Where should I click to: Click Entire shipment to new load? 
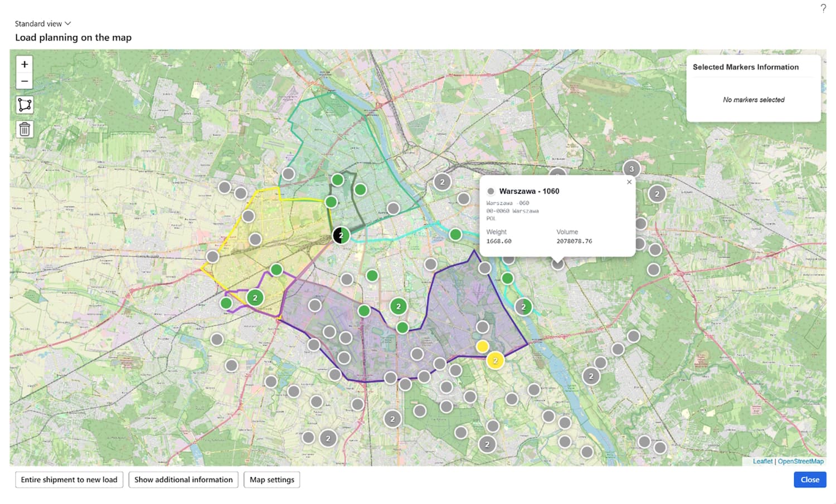pyautogui.click(x=69, y=479)
